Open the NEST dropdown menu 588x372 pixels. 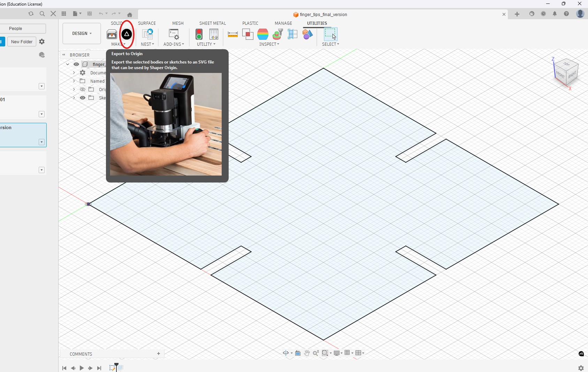point(147,44)
